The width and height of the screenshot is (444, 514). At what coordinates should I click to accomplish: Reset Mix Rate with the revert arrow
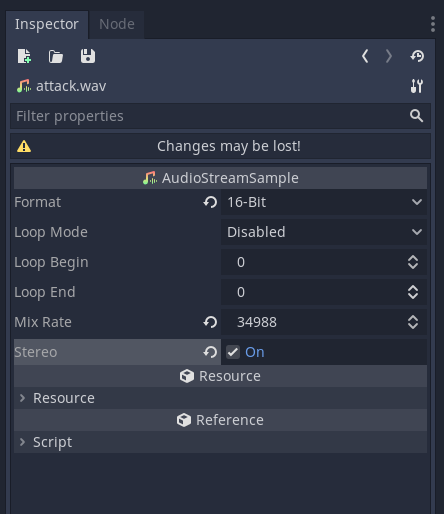pyautogui.click(x=210, y=322)
